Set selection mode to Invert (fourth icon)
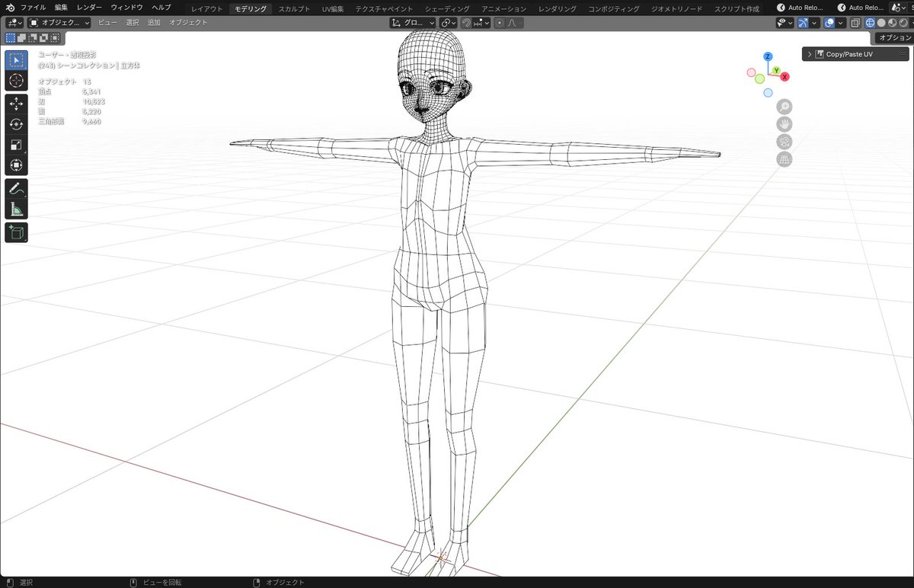The height and width of the screenshot is (588, 914). (44, 37)
